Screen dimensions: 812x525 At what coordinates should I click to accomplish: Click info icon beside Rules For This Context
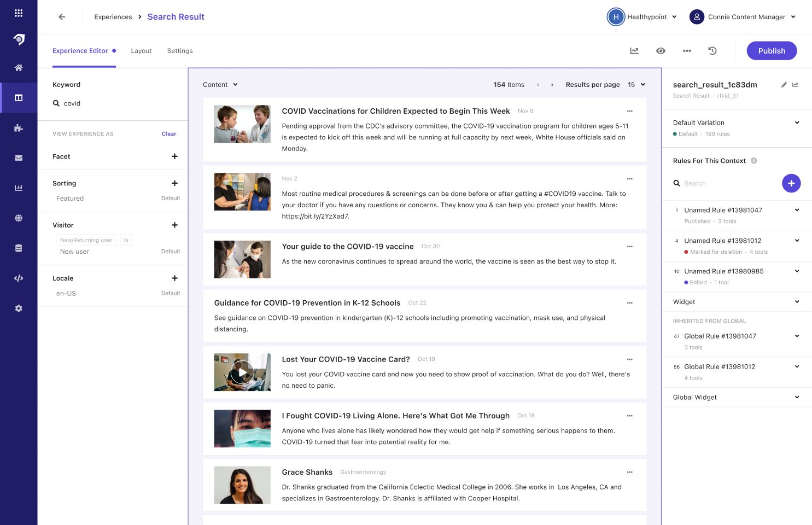point(753,161)
